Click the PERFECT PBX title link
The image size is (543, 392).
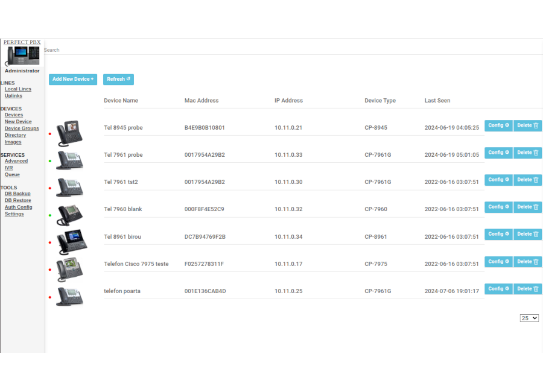pyautogui.click(x=22, y=42)
